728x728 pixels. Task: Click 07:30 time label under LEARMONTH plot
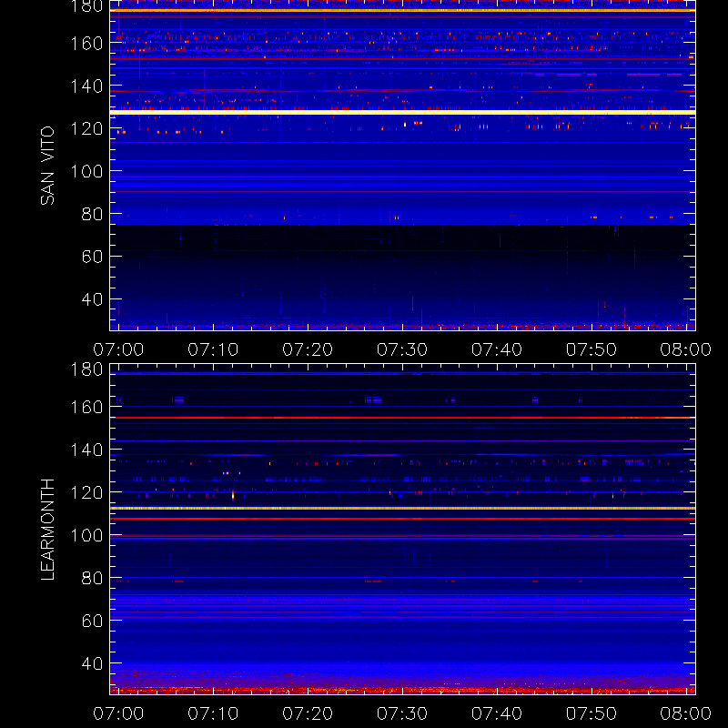pyautogui.click(x=402, y=713)
